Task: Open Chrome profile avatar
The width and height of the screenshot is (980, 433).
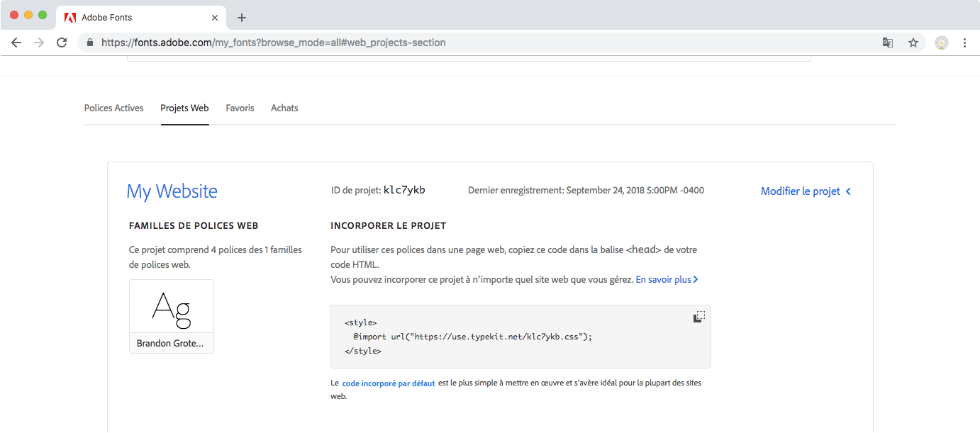Action: (x=942, y=43)
